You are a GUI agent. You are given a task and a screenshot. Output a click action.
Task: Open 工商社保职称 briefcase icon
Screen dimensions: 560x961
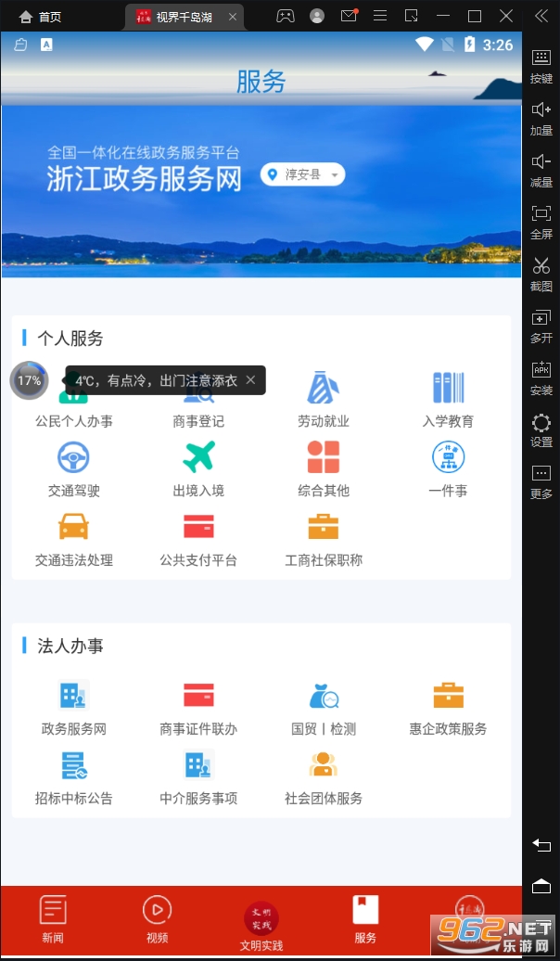point(323,527)
